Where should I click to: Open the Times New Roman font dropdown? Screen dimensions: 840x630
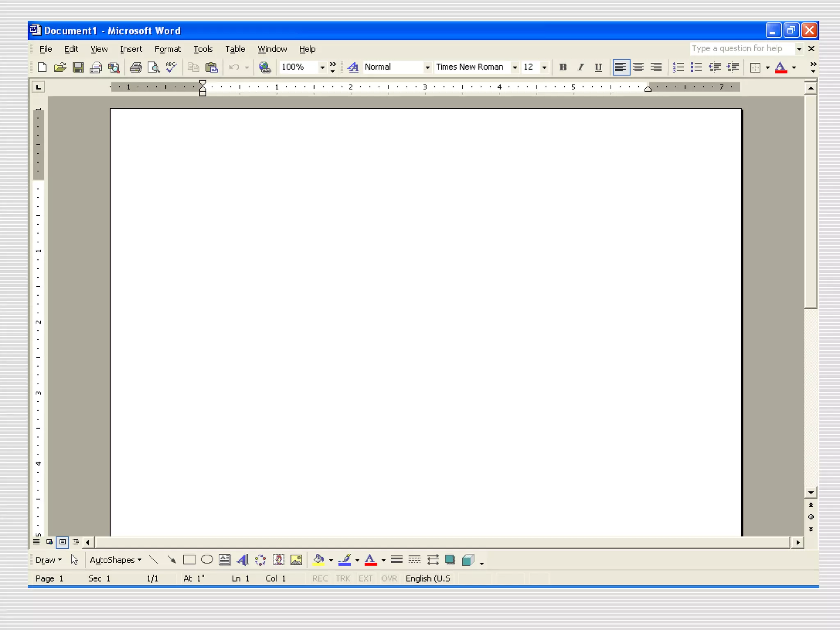514,67
